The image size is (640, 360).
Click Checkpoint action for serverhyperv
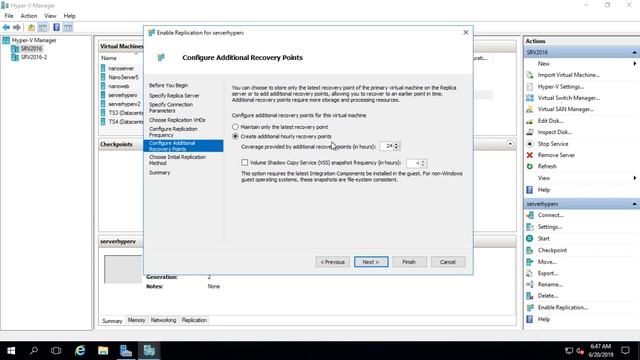coord(552,250)
